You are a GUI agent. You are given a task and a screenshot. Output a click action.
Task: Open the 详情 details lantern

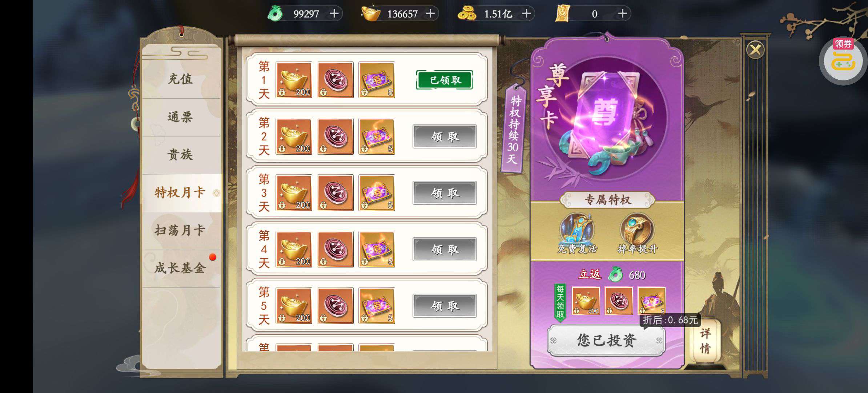(x=705, y=341)
